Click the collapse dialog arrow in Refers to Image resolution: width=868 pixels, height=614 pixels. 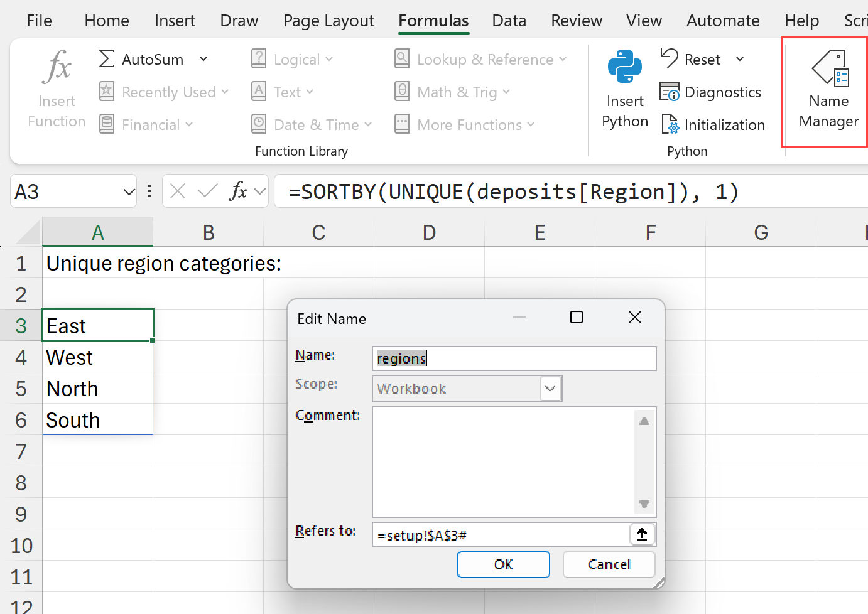point(642,534)
